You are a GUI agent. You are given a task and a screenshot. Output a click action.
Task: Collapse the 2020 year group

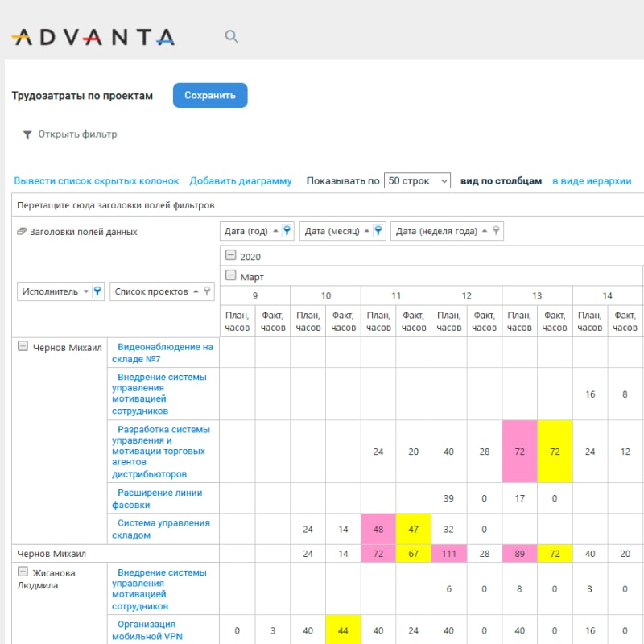click(231, 256)
